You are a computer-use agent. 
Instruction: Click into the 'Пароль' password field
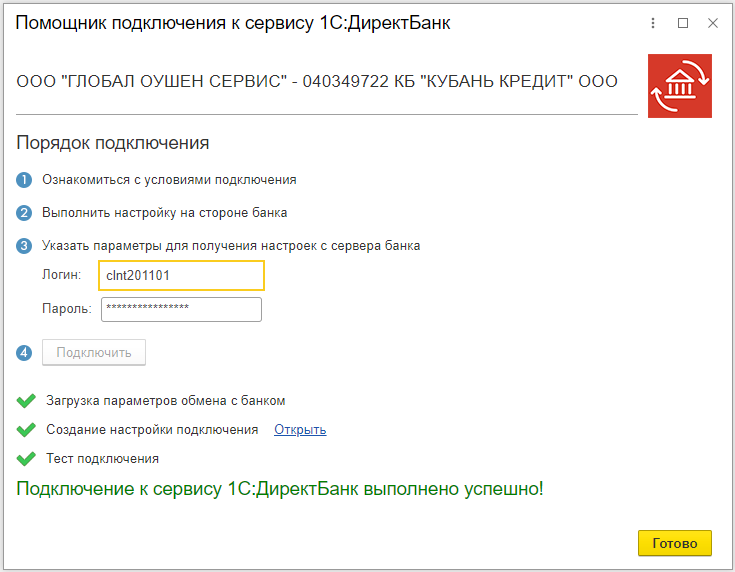[x=181, y=309]
